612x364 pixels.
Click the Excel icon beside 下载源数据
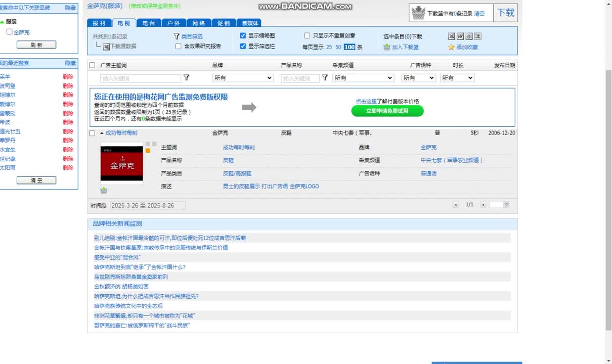click(x=106, y=47)
